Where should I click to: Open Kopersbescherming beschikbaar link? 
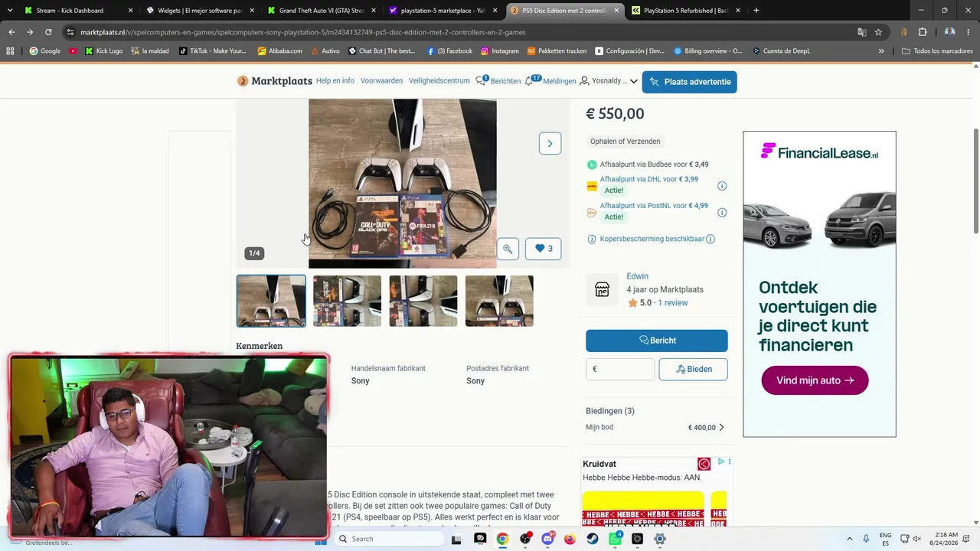[x=652, y=239]
